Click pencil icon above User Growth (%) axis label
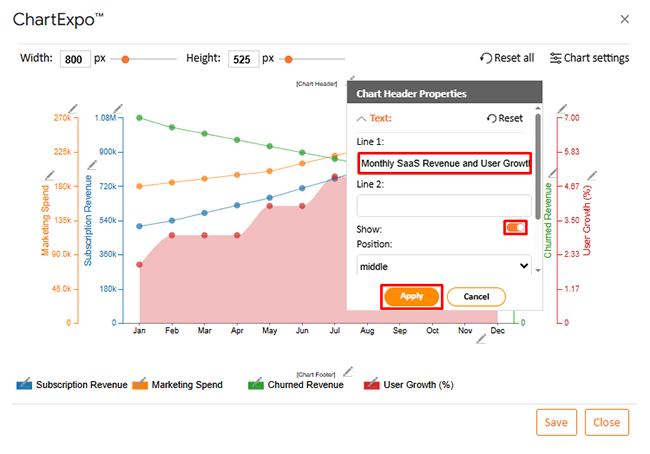650x454 pixels. (592, 175)
